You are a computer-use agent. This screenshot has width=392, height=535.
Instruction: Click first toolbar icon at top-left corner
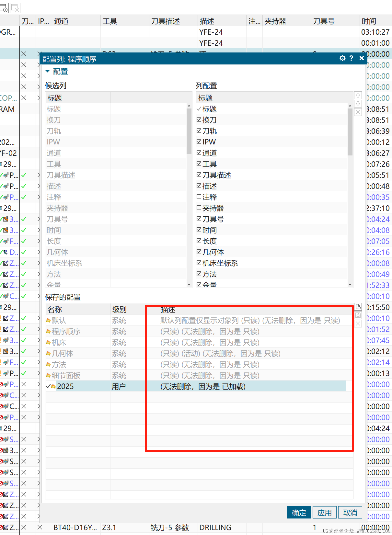coord(4,8)
